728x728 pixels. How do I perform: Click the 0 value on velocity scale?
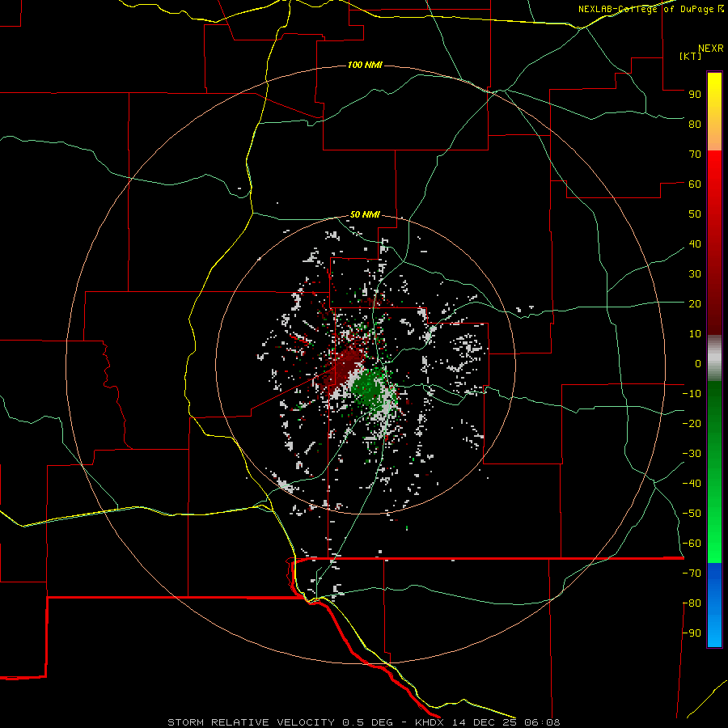point(698,363)
